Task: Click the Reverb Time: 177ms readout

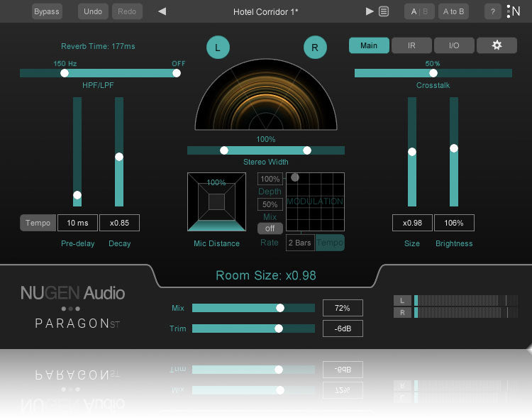Action: (98, 46)
